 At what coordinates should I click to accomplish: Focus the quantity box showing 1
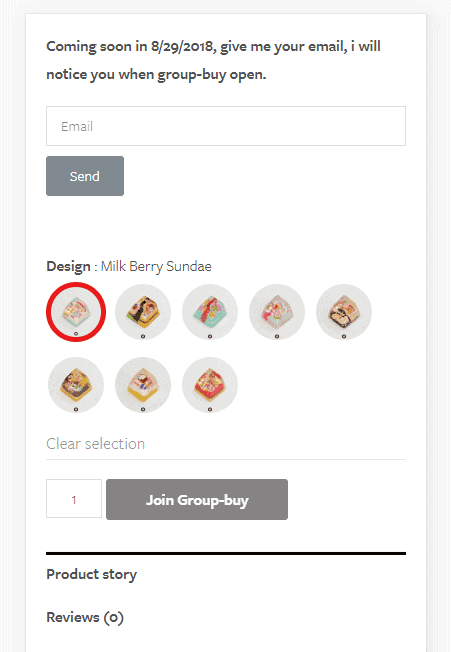tap(74, 499)
